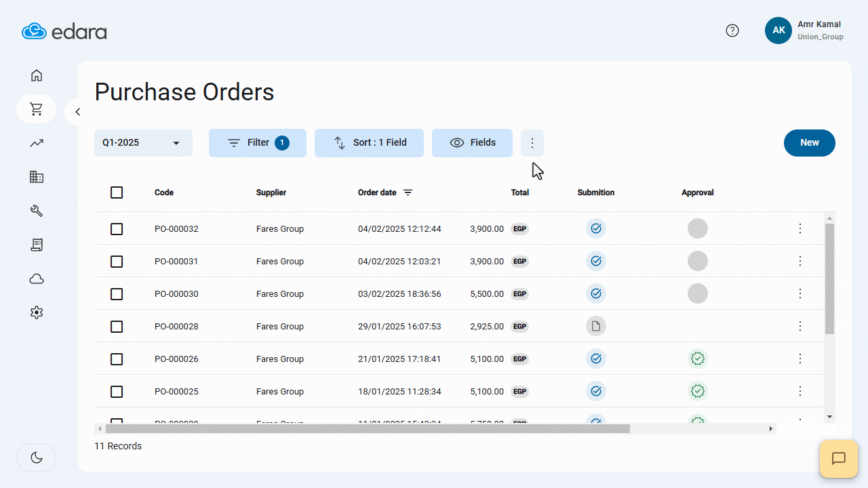Check the PO-000025 row checkbox
This screenshot has width=868, height=488.
117,392
